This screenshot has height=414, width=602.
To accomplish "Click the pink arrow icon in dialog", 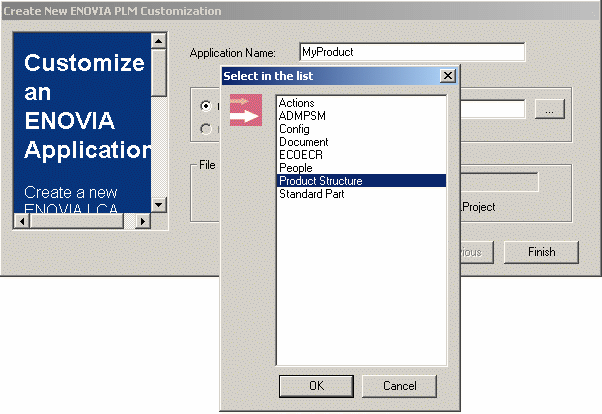I will [x=246, y=110].
